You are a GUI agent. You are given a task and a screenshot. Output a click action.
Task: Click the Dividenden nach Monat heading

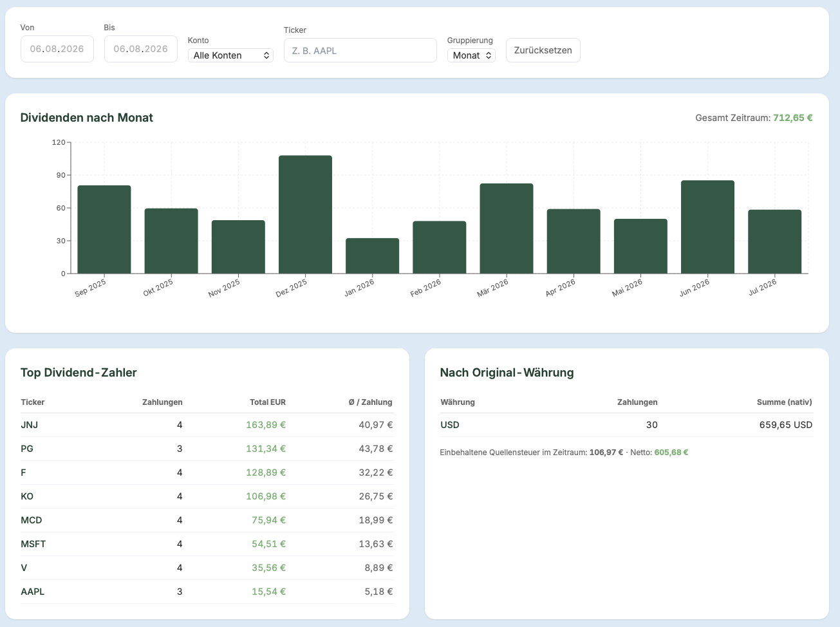coord(87,118)
